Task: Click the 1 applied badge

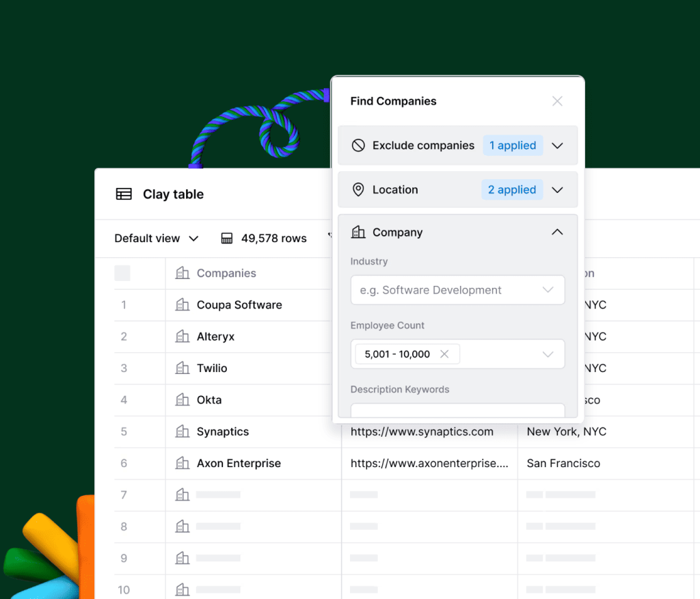Action: pyautogui.click(x=513, y=146)
